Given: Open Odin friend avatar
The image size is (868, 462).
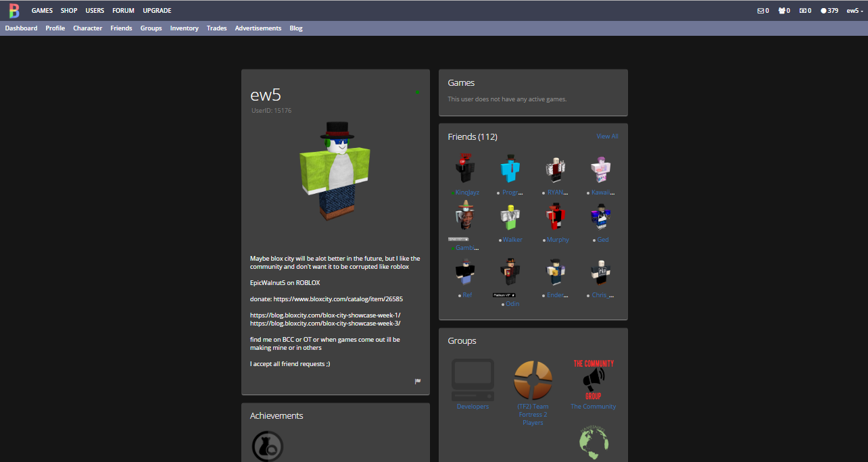Looking at the screenshot, I should (511, 272).
